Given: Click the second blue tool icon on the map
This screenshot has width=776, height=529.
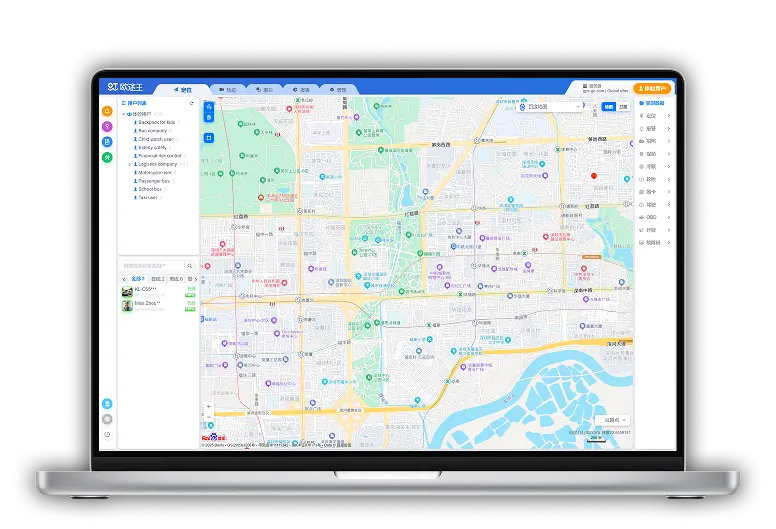Looking at the screenshot, I should 209,117.
